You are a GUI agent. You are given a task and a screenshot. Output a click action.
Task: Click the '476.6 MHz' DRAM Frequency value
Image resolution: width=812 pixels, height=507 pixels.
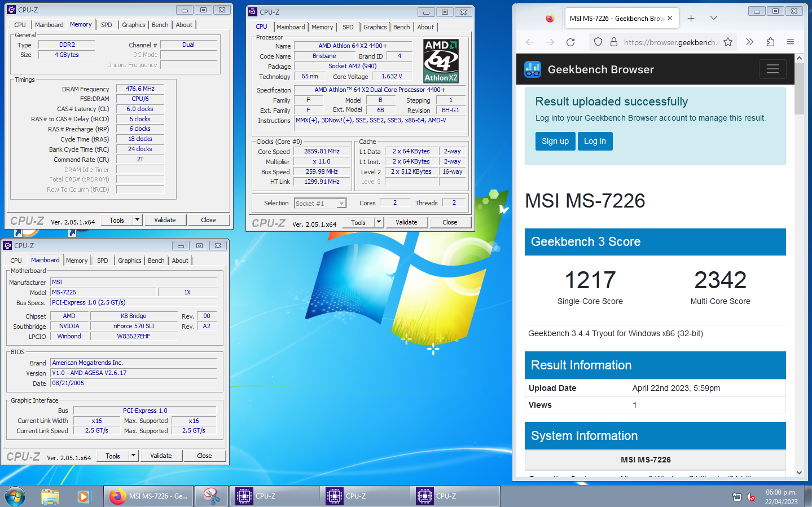140,89
